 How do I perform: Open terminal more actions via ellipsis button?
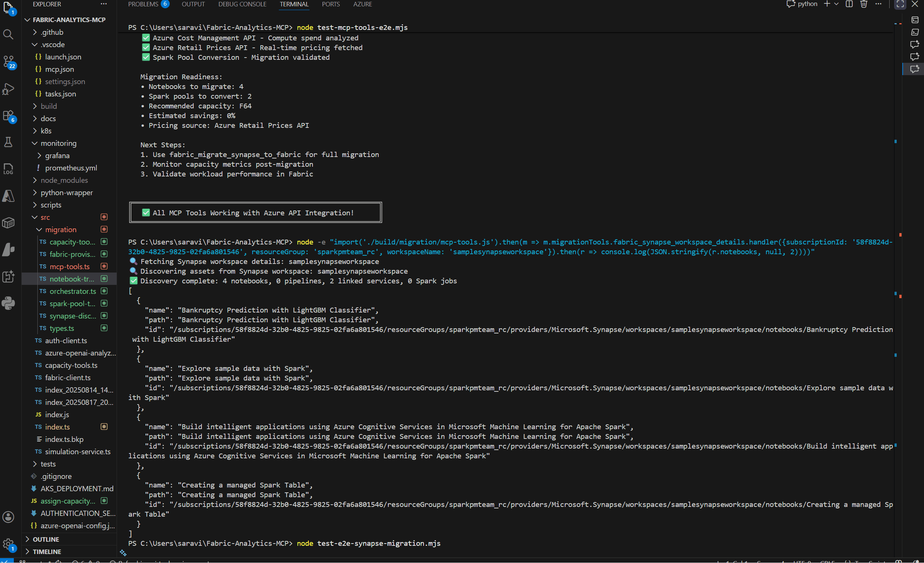click(879, 4)
